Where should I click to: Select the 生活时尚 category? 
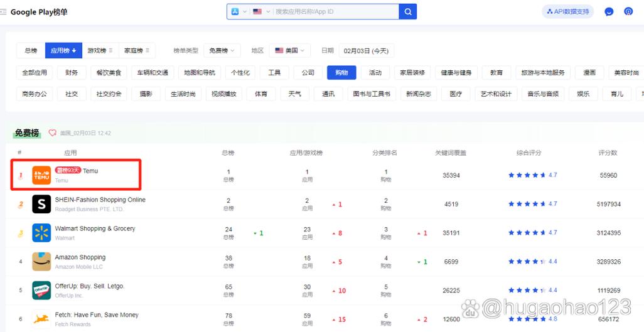(183, 94)
